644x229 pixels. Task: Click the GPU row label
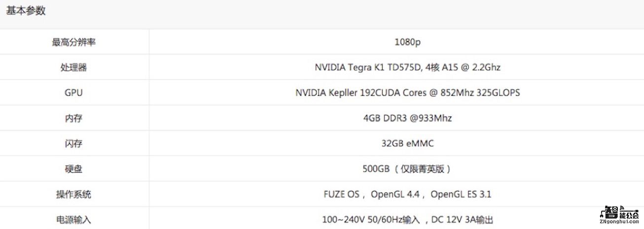click(74, 93)
